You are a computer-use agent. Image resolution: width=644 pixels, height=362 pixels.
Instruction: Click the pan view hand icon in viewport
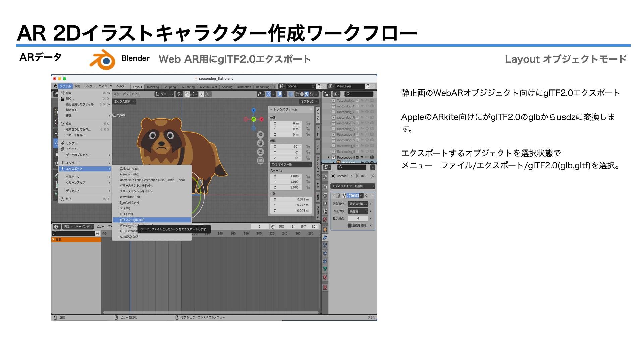point(260,143)
